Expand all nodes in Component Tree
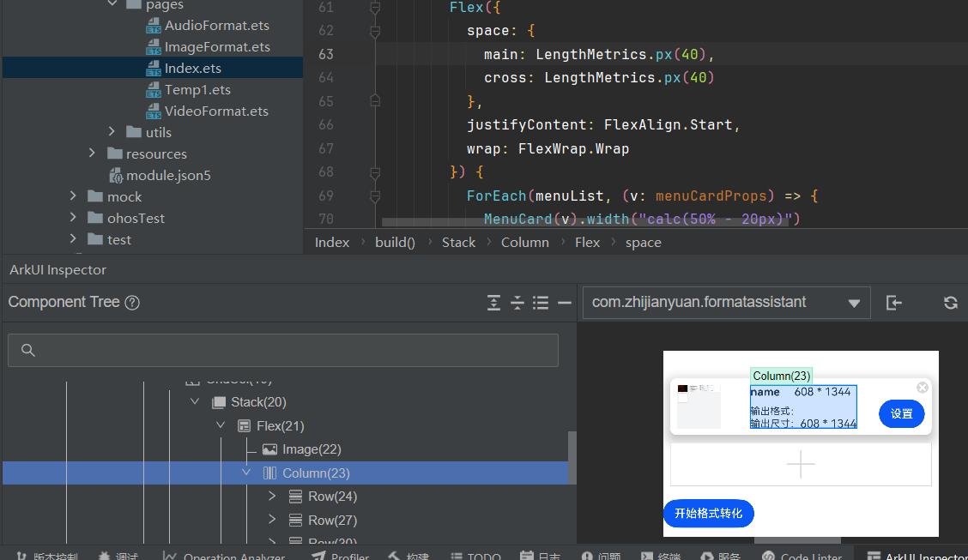This screenshot has width=968, height=560. pos(493,303)
